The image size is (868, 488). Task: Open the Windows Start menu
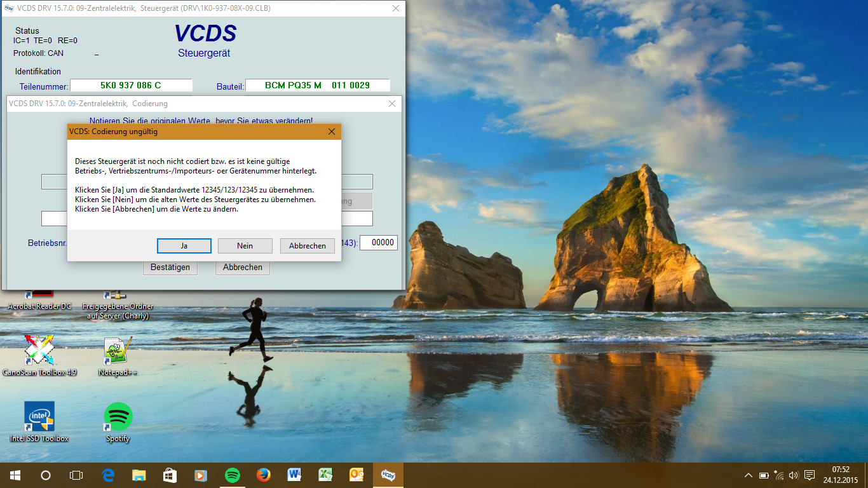15,475
